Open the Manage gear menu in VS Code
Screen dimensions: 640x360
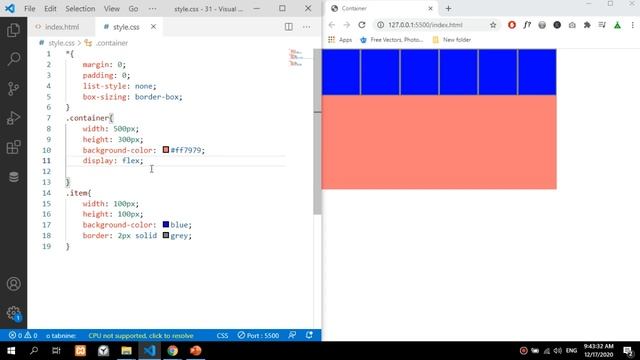13,313
